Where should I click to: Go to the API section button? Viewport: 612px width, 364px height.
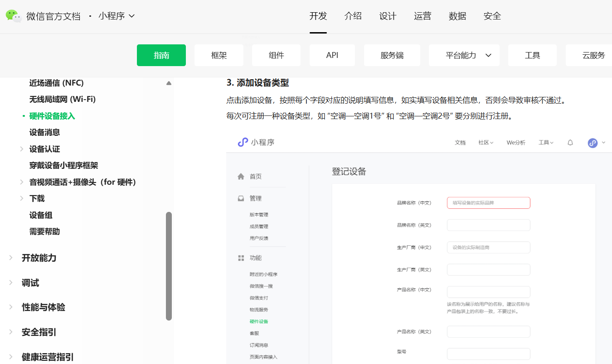(332, 55)
